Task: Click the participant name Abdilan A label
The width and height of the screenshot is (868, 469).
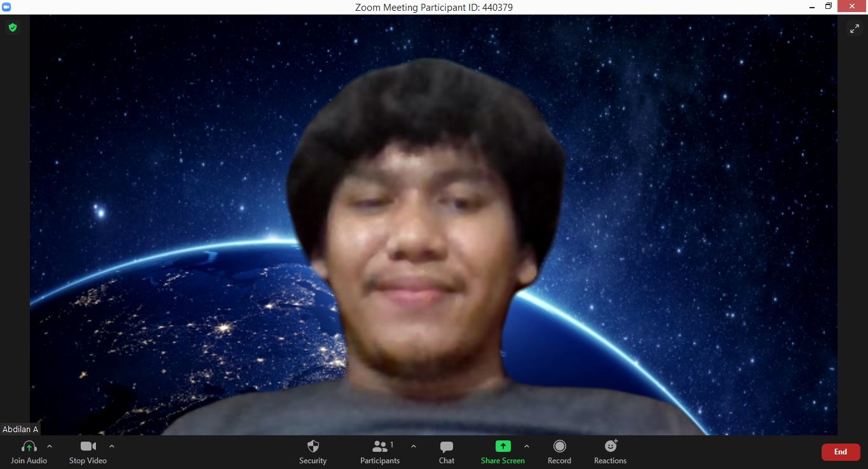Action: point(20,429)
